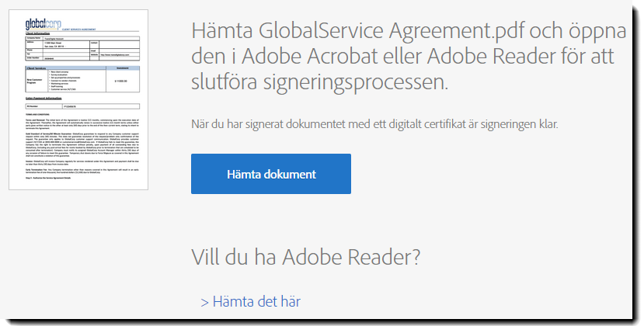Open the Hämta det här link

click(x=256, y=301)
